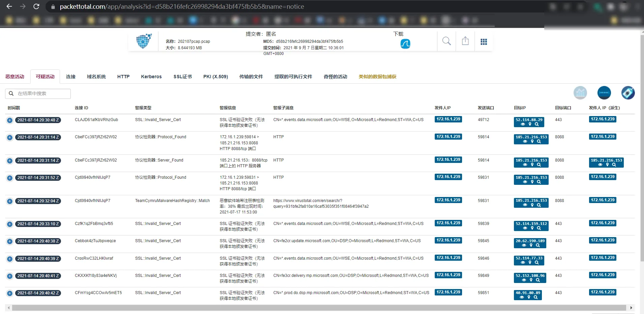The width and height of the screenshot is (644, 314).
Task: Open the 奇怪的活动 tab
Action: tap(335, 77)
